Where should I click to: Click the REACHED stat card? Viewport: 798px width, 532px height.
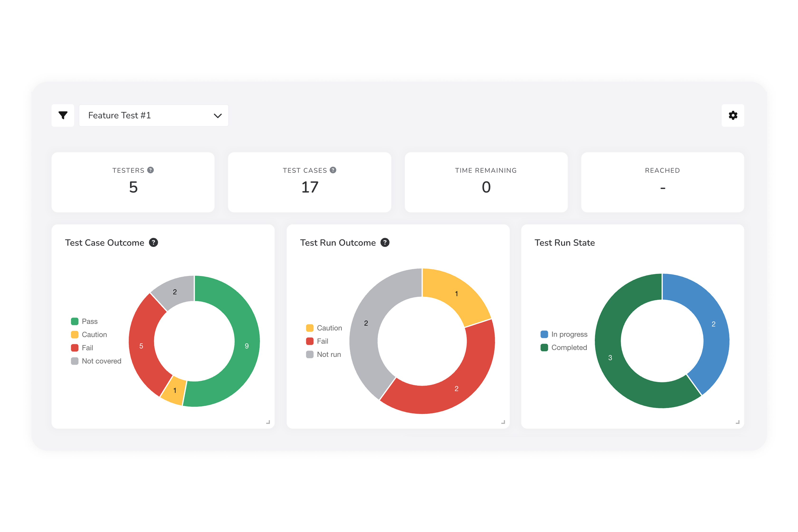662,182
